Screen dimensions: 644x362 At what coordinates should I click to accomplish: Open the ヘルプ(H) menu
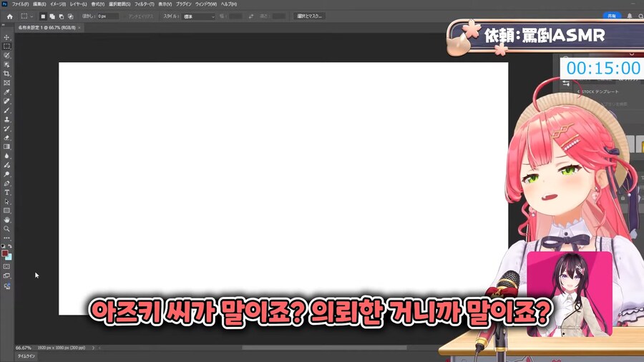click(x=229, y=4)
